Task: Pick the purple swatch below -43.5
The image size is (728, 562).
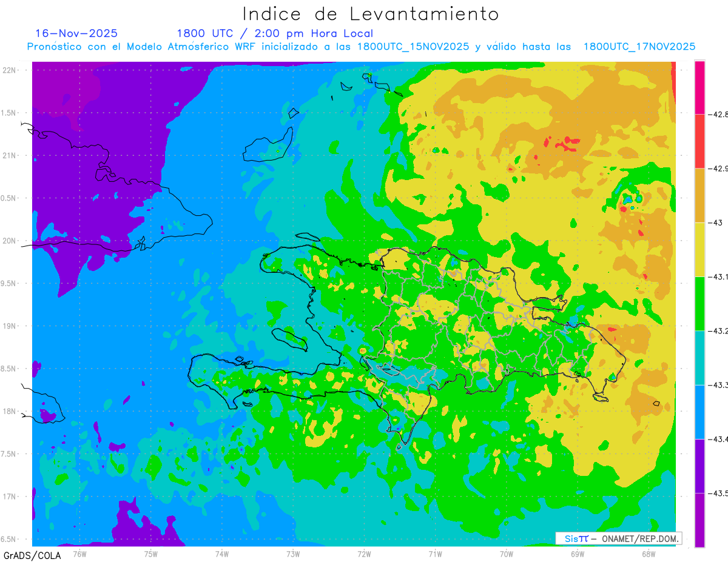Action: tap(699, 520)
